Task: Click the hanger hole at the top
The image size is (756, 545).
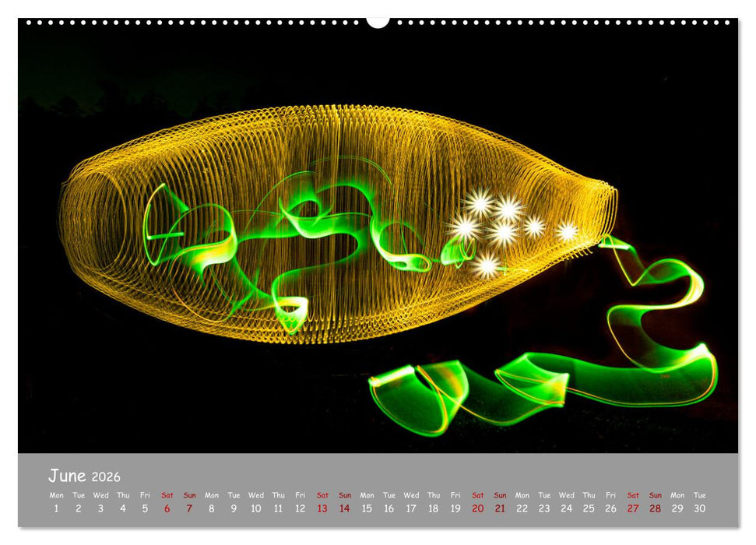Action: [x=377, y=20]
